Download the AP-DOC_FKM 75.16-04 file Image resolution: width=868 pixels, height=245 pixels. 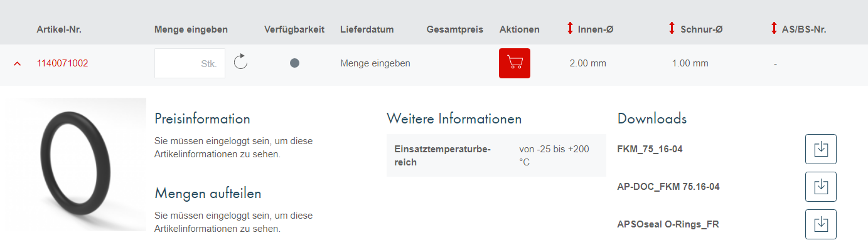click(821, 187)
